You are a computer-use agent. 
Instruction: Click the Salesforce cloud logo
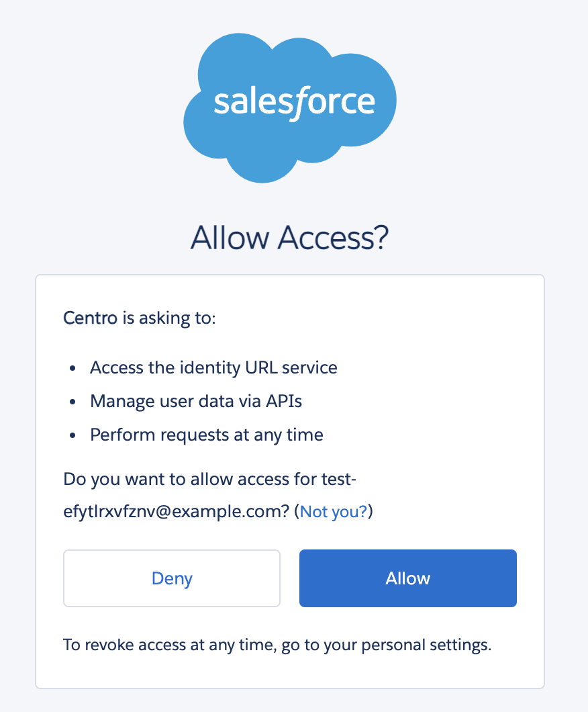pyautogui.click(x=290, y=107)
